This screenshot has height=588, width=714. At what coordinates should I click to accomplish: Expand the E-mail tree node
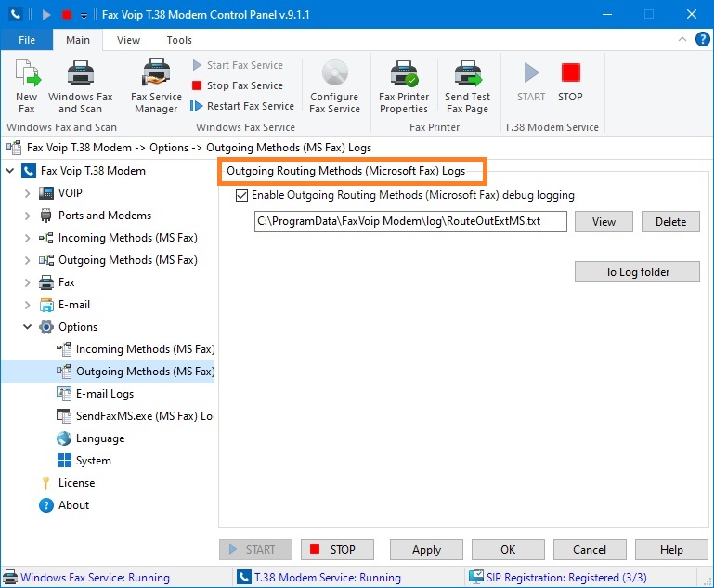click(27, 305)
